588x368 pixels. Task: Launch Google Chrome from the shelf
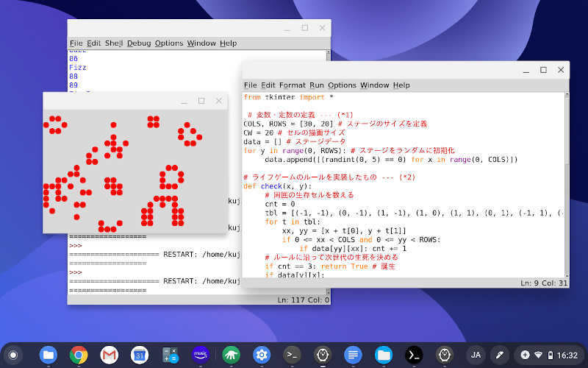tap(79, 355)
